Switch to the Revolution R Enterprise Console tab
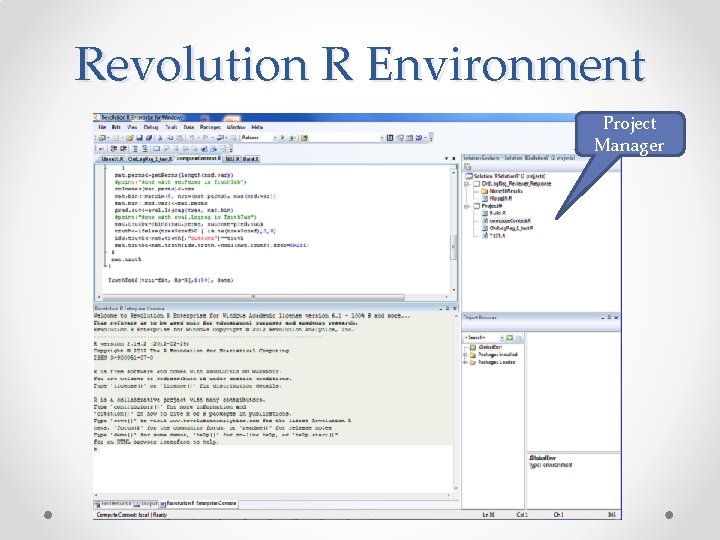 click(x=198, y=504)
